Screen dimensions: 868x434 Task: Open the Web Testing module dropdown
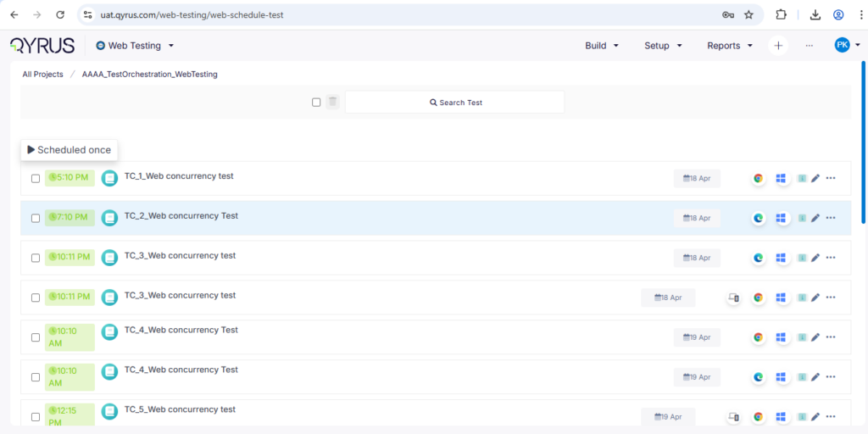click(x=136, y=46)
